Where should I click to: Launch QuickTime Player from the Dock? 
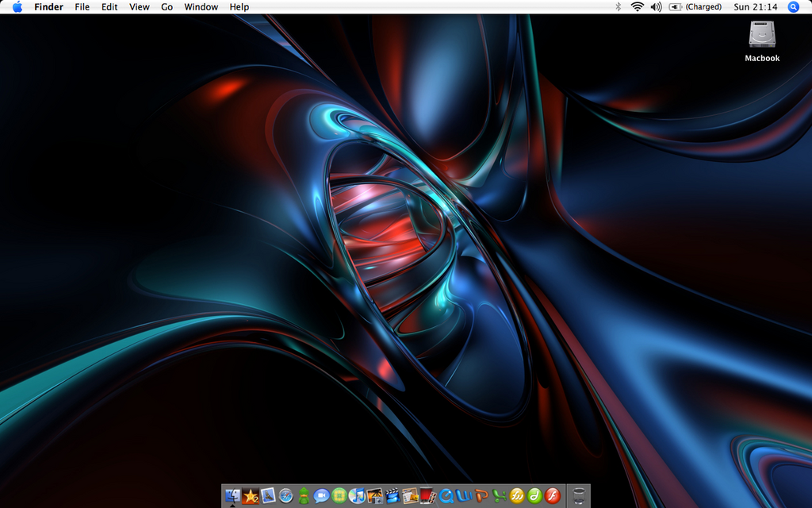point(446,496)
